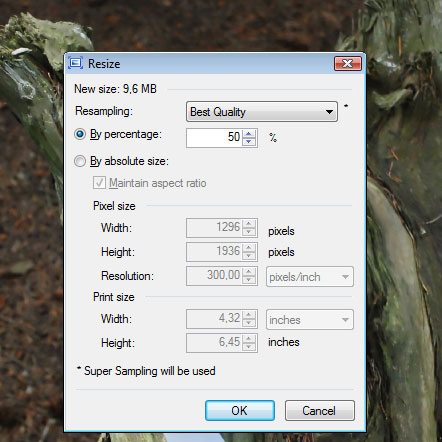This screenshot has height=442, width=442.
Task: Open the Resampling Best Quality dropdown
Action: (262, 112)
